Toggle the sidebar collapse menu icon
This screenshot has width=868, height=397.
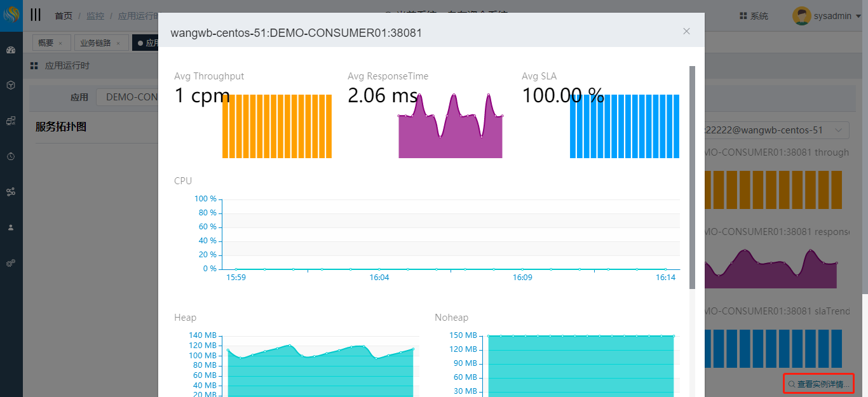(36, 15)
